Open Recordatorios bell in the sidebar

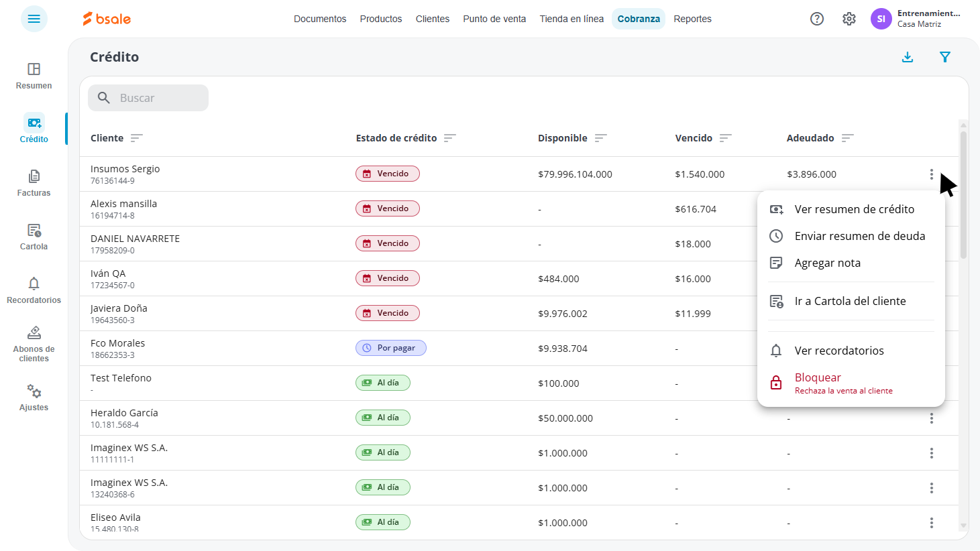coord(34,290)
